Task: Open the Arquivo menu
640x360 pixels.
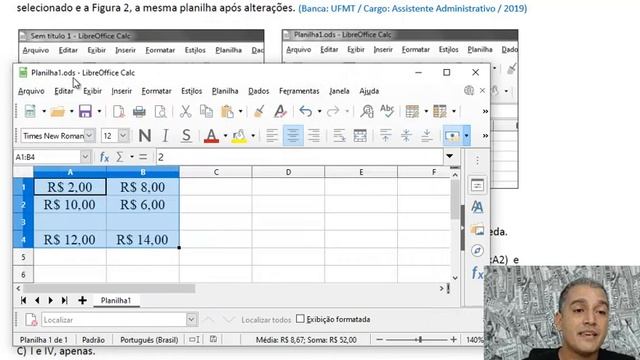Action: tap(31, 91)
